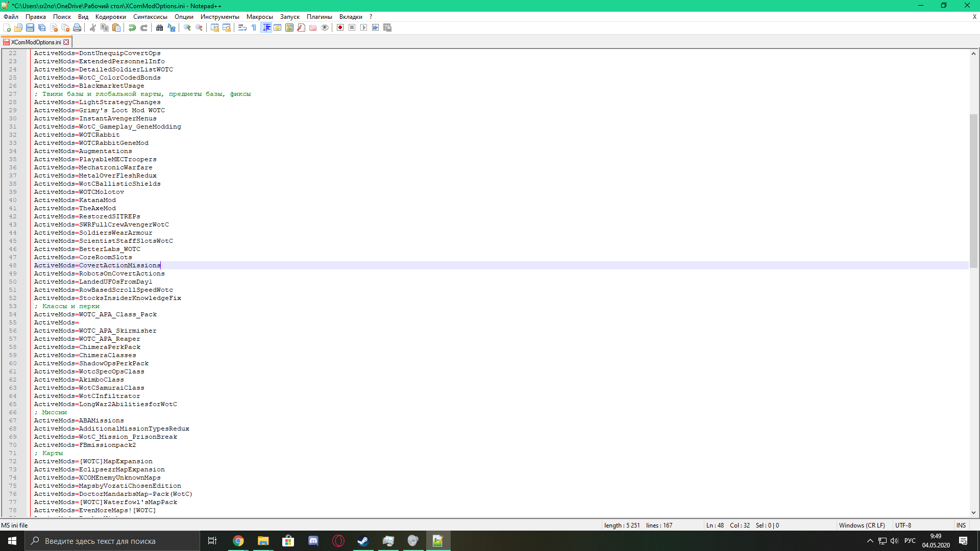Click the vertical scrollbar thumb

973,191
